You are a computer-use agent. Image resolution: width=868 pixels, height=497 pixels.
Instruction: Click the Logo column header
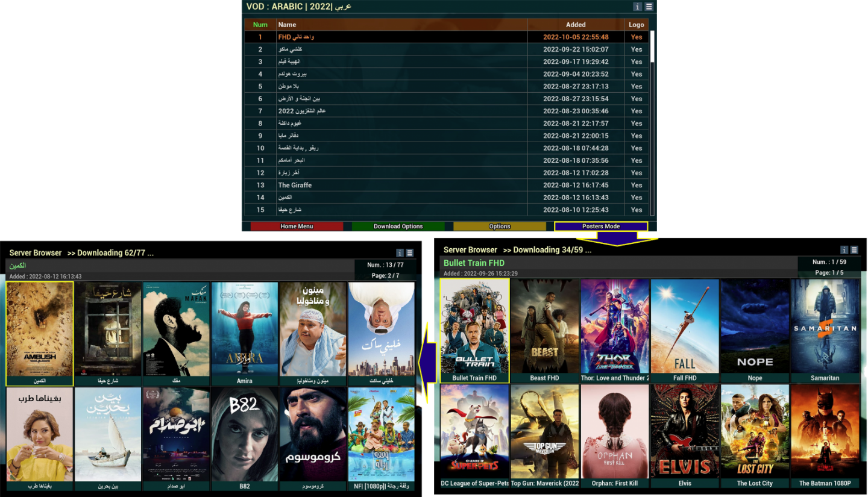[x=637, y=25]
